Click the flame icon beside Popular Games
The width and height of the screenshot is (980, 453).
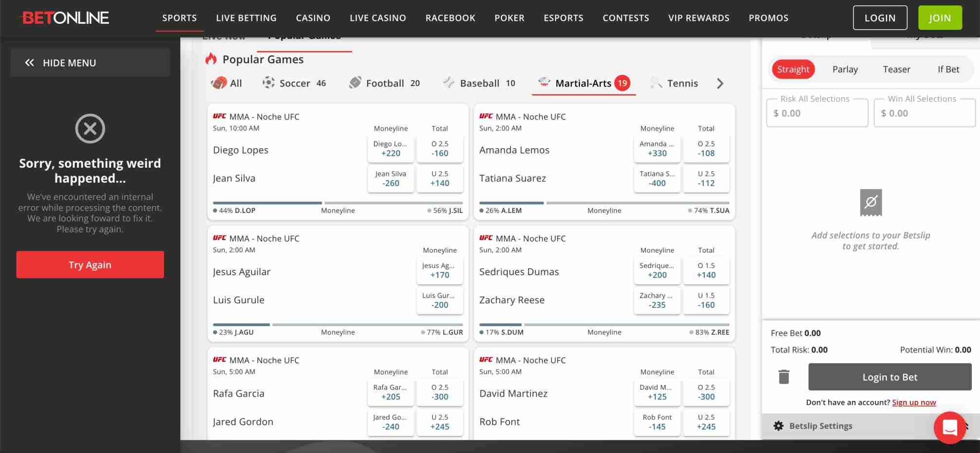pos(211,59)
